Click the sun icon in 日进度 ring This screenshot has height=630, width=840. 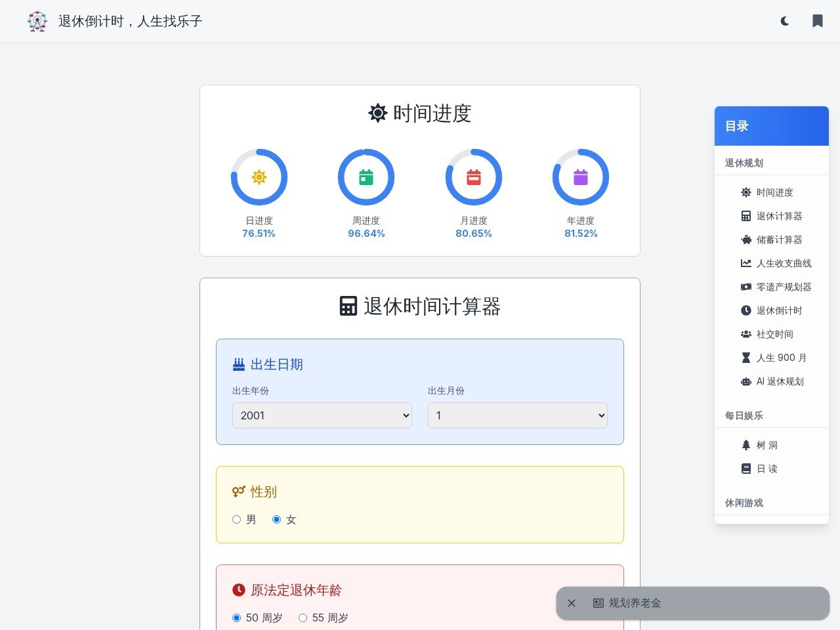tap(259, 177)
